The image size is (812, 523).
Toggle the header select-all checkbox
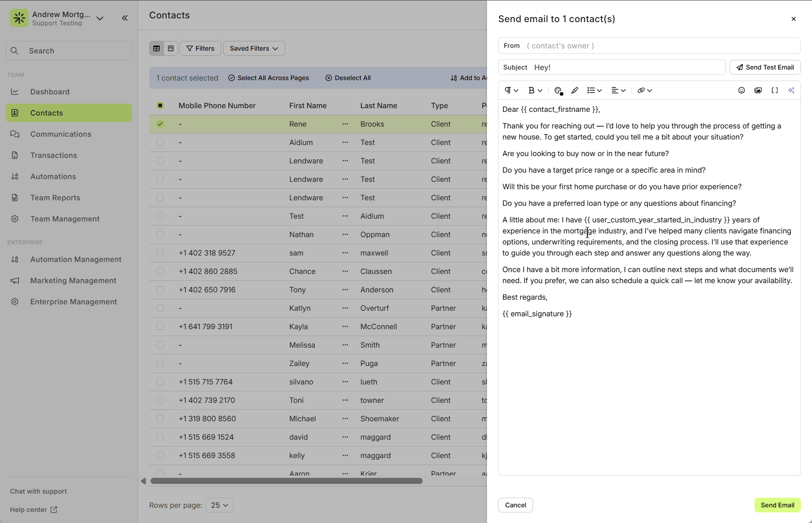[160, 105]
